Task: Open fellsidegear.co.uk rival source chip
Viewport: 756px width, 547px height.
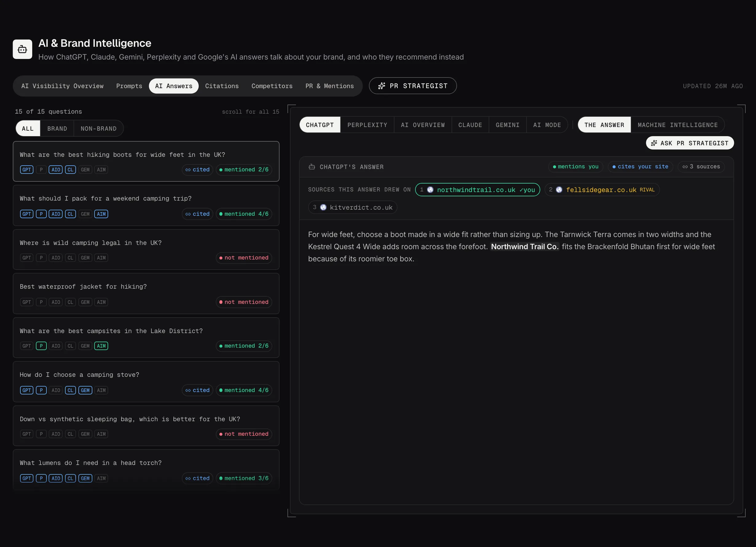Action: coord(602,190)
